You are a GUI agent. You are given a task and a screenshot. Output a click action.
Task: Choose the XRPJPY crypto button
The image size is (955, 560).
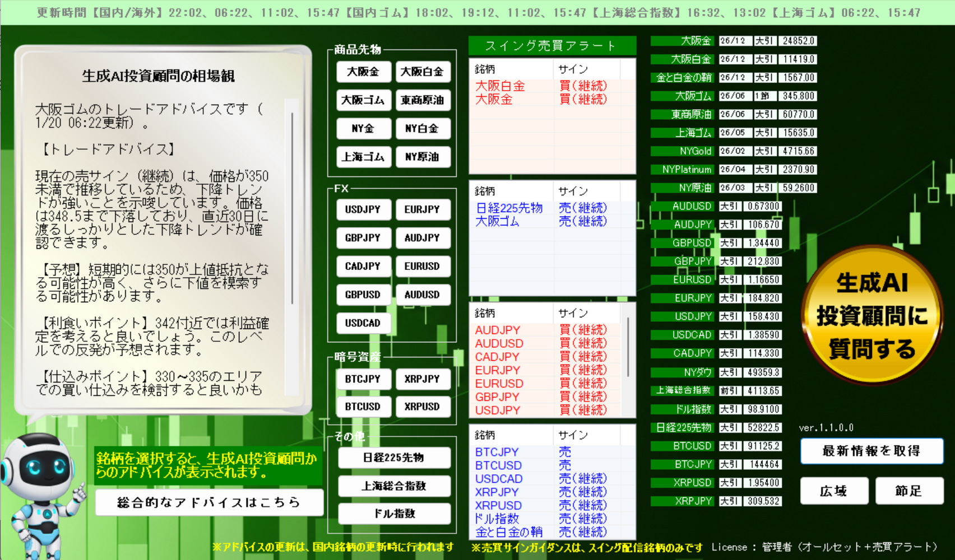click(x=423, y=379)
